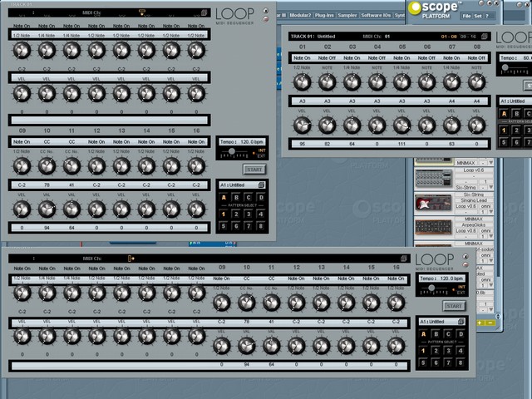Viewport: 532px width, 399px height.
Task: Switch clock to INT in bottom Loop window
Action: [x=461, y=287]
